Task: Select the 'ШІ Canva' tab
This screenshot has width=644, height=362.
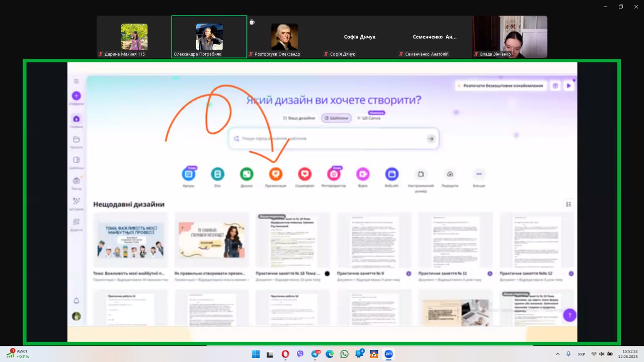Action: [x=369, y=118]
